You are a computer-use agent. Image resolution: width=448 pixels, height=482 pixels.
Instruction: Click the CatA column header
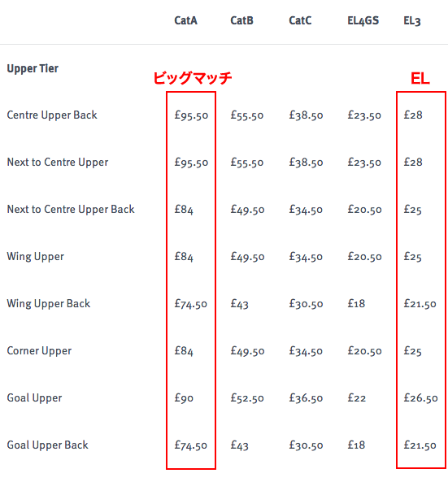pyautogui.click(x=185, y=20)
